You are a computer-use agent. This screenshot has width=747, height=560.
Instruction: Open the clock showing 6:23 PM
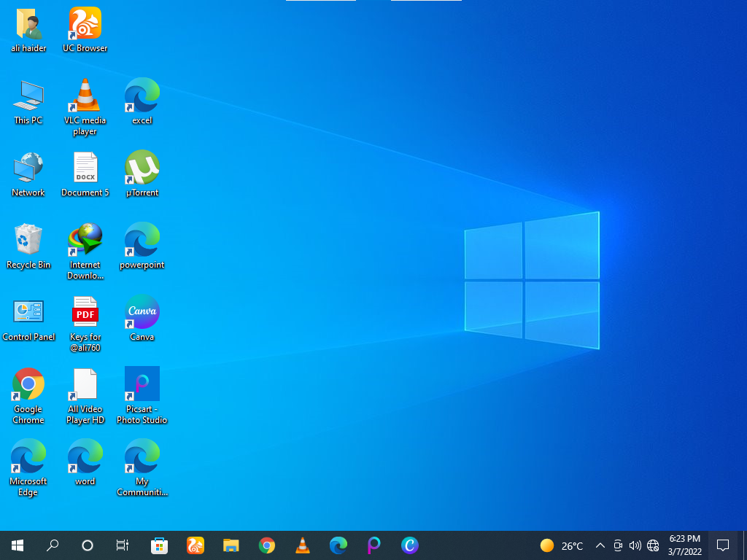(684, 545)
